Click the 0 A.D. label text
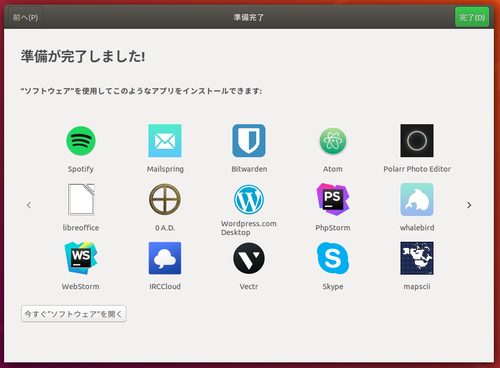The height and width of the screenshot is (368, 500). [165, 228]
